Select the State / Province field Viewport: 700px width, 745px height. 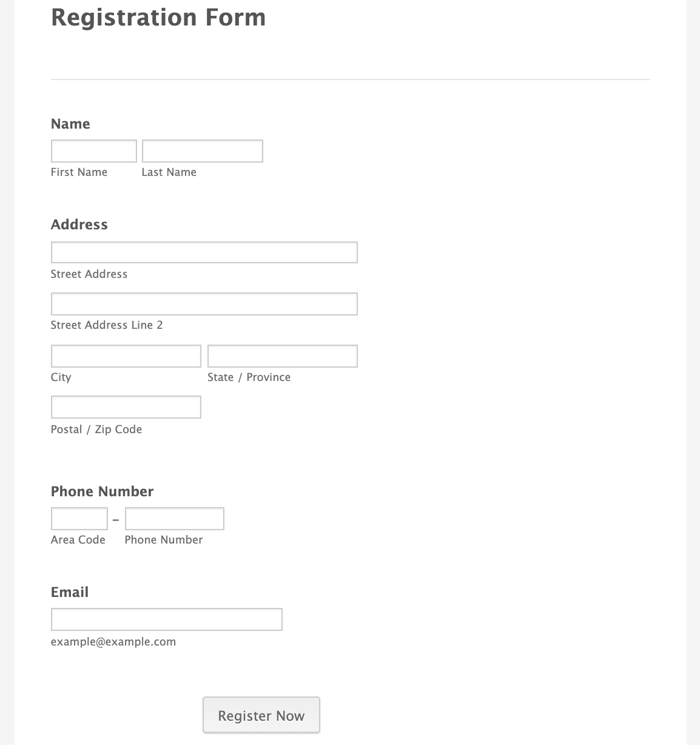(282, 356)
